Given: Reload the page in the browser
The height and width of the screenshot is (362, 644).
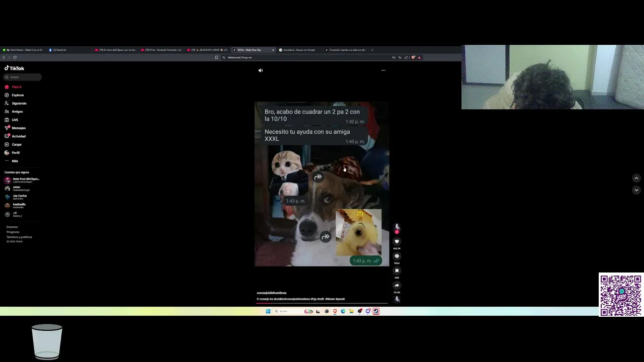Looking at the screenshot, I should coord(15,57).
